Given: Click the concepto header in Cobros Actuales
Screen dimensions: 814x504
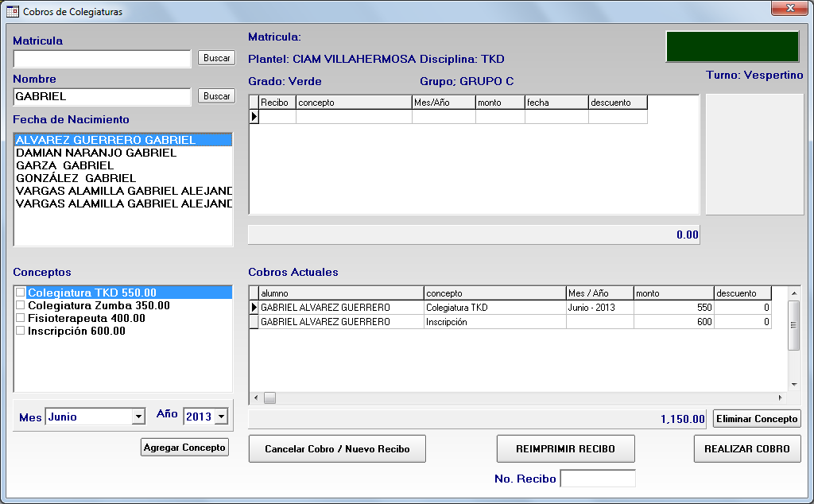Looking at the screenshot, I should point(494,293).
